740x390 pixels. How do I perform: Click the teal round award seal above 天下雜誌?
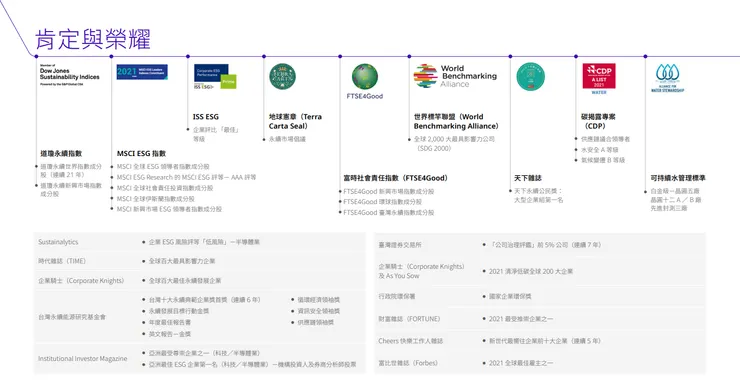pyautogui.click(x=530, y=76)
